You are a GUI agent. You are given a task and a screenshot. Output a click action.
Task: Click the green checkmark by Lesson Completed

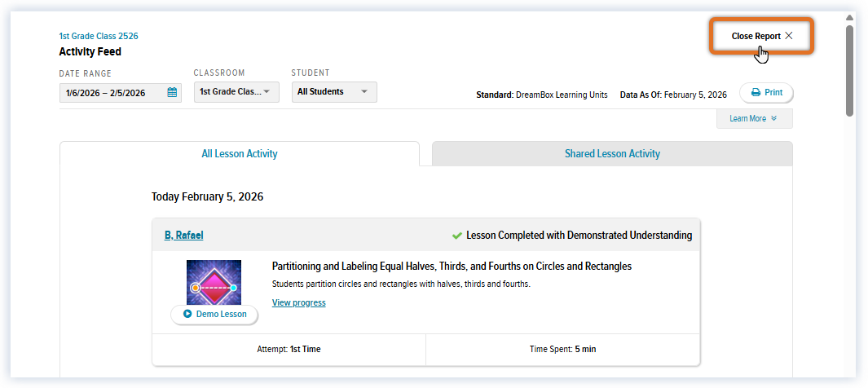(x=457, y=236)
